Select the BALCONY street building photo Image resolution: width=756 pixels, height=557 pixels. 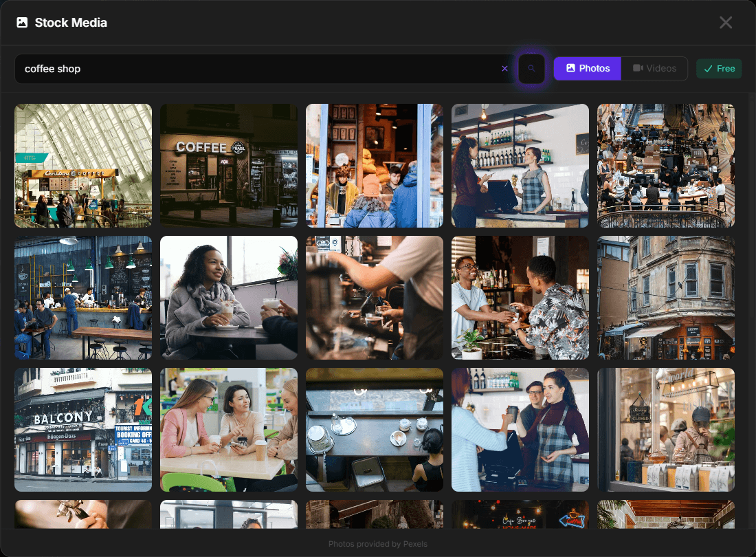[x=83, y=430]
